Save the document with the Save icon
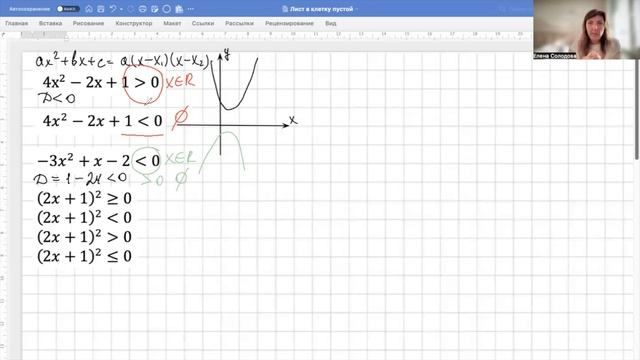This screenshot has width=640, height=360. [x=101, y=9]
